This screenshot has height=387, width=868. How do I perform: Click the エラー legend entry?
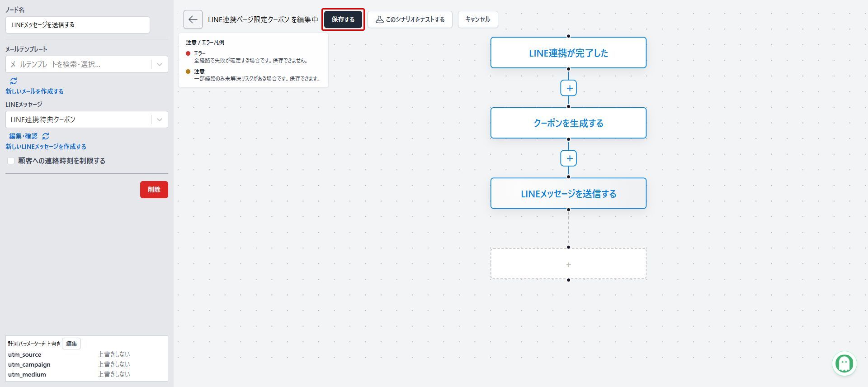[247, 57]
